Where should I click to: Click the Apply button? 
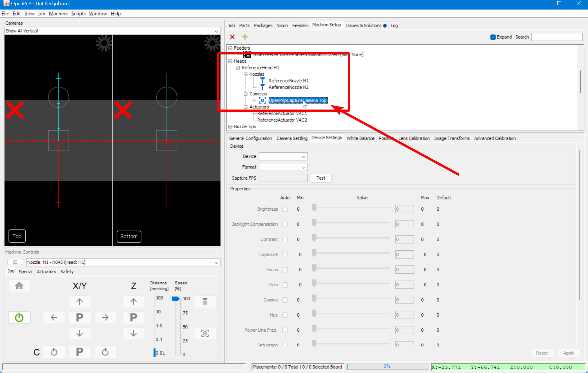tap(569, 353)
